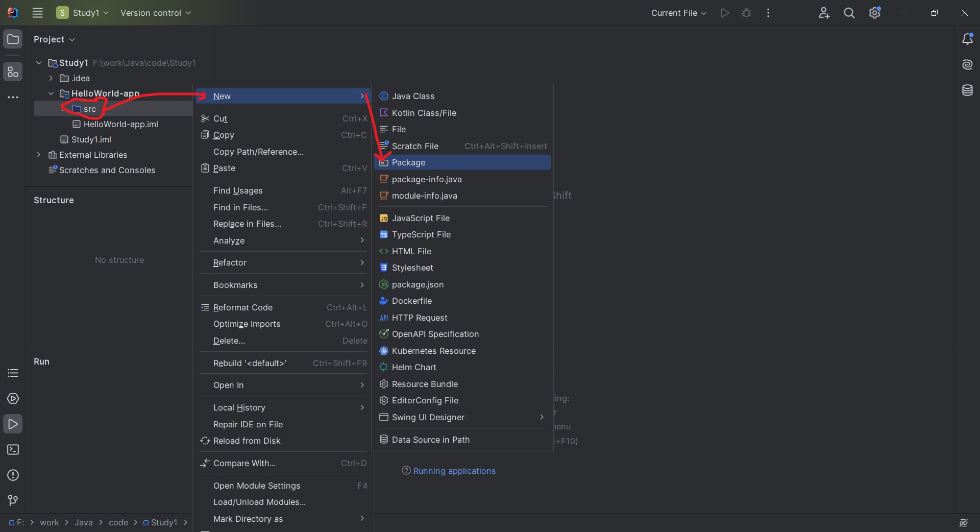Viewport: 980px width, 532px height.
Task: Click the Debug bug icon
Action: (746, 13)
